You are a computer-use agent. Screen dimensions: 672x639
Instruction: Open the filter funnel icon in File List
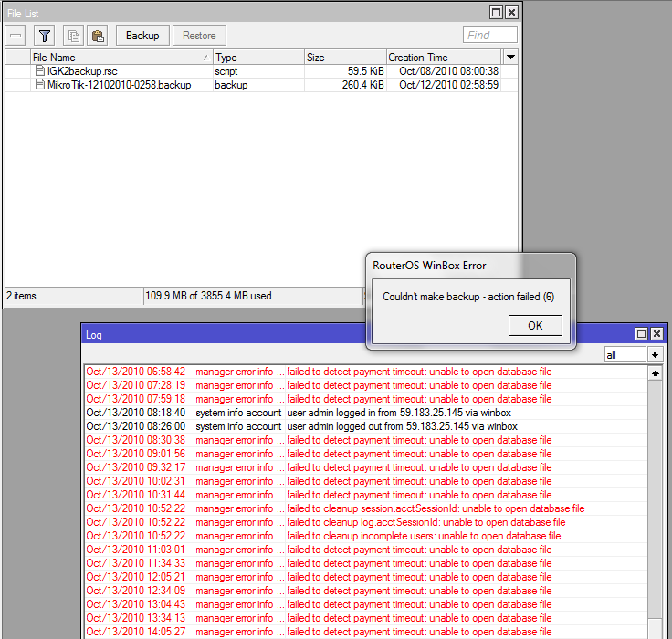45,35
